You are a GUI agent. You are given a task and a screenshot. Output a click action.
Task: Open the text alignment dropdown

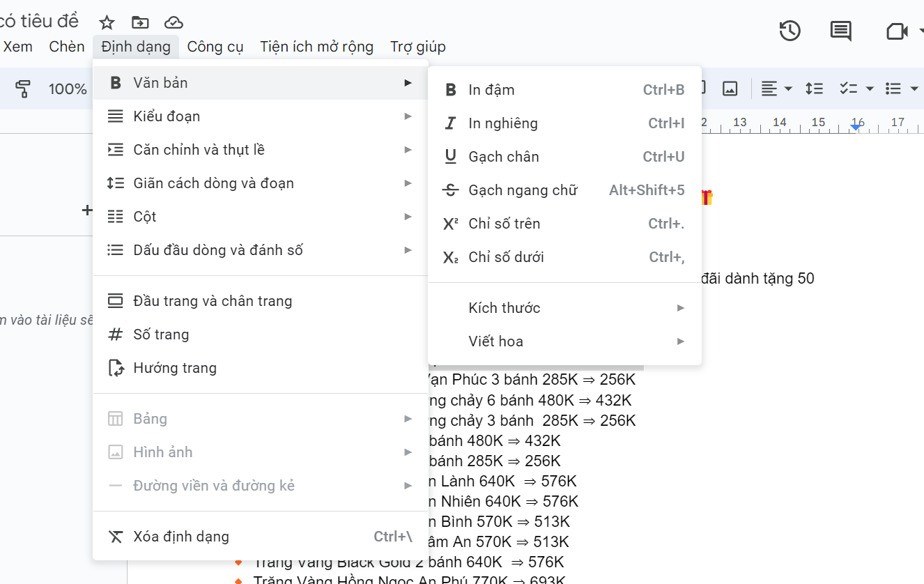(776, 89)
